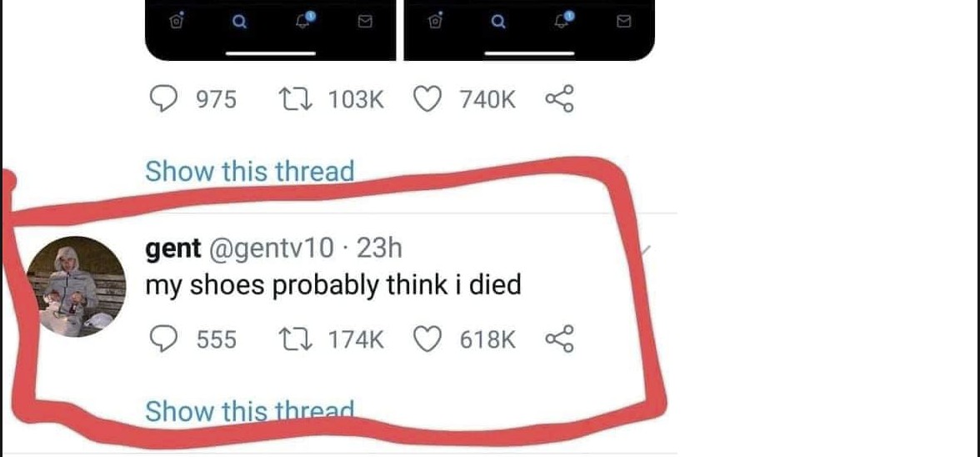The image size is (980, 457).
Task: Click Show this thread below gent's tweet
Action: click(x=249, y=411)
